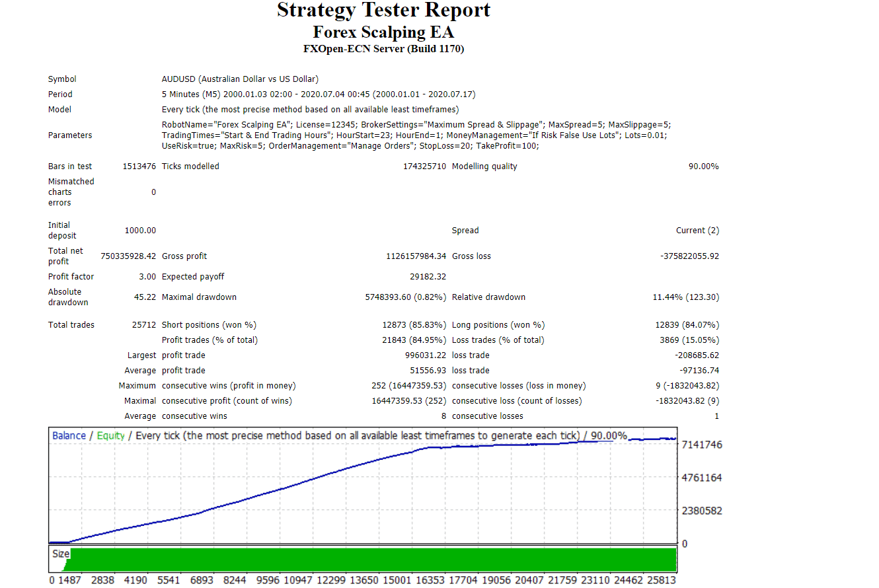Click Total trades value 25712
The height and width of the screenshot is (588, 879).
[x=144, y=325]
